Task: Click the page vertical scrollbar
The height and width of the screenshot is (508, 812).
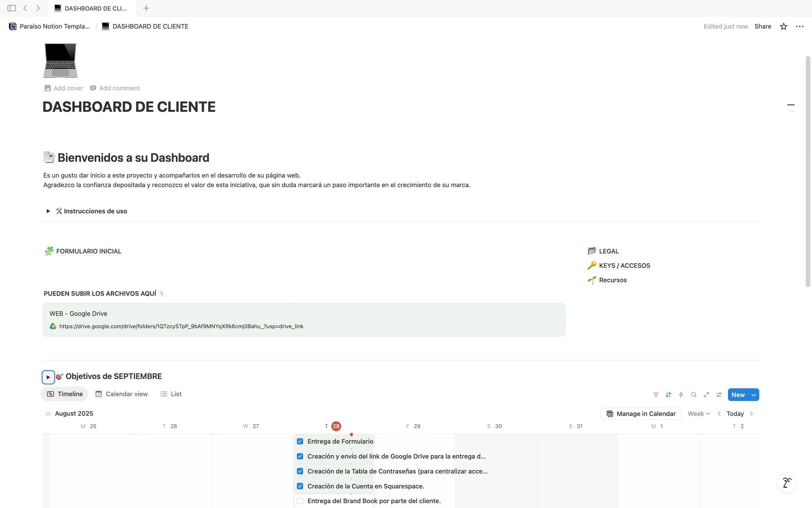Action: tap(808, 171)
